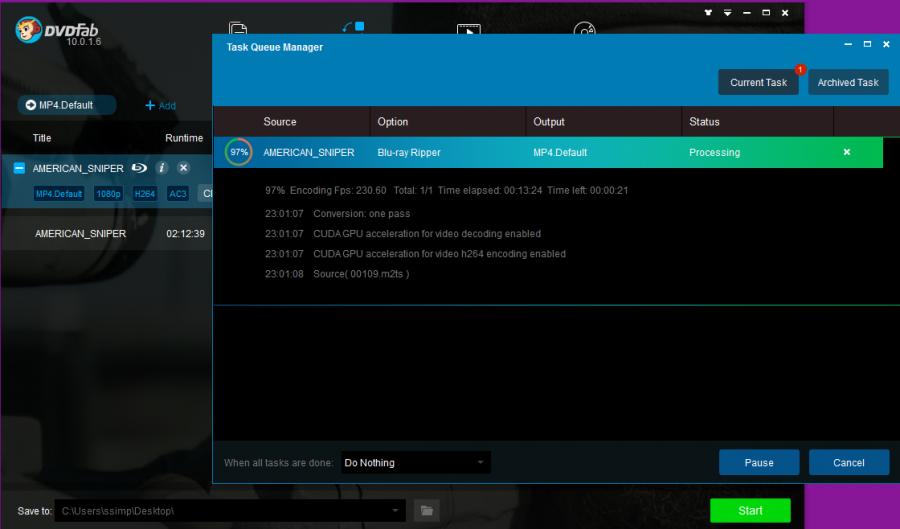This screenshot has width=900, height=529.
Task: Open the Creator disc icon in DVDFab
Action: [584, 28]
